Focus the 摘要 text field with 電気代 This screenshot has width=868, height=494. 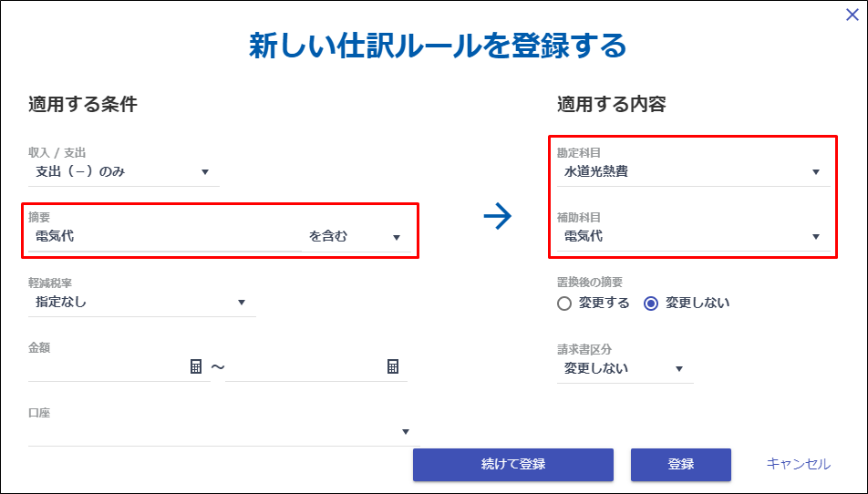point(165,237)
